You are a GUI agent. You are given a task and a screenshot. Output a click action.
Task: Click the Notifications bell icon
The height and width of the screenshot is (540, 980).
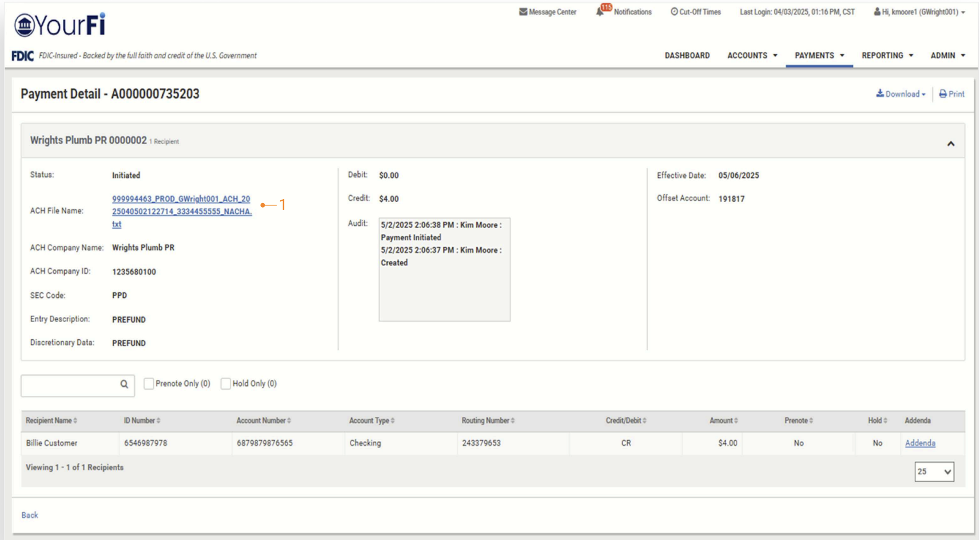[x=600, y=12]
